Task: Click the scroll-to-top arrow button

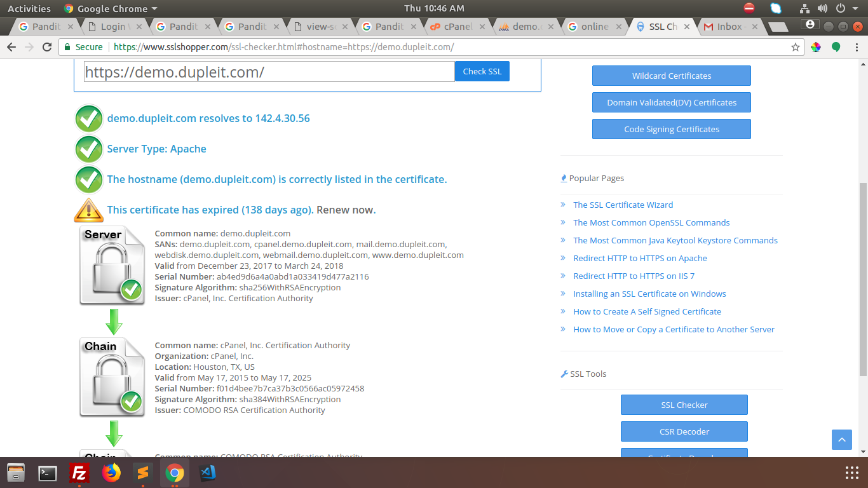Action: click(842, 440)
